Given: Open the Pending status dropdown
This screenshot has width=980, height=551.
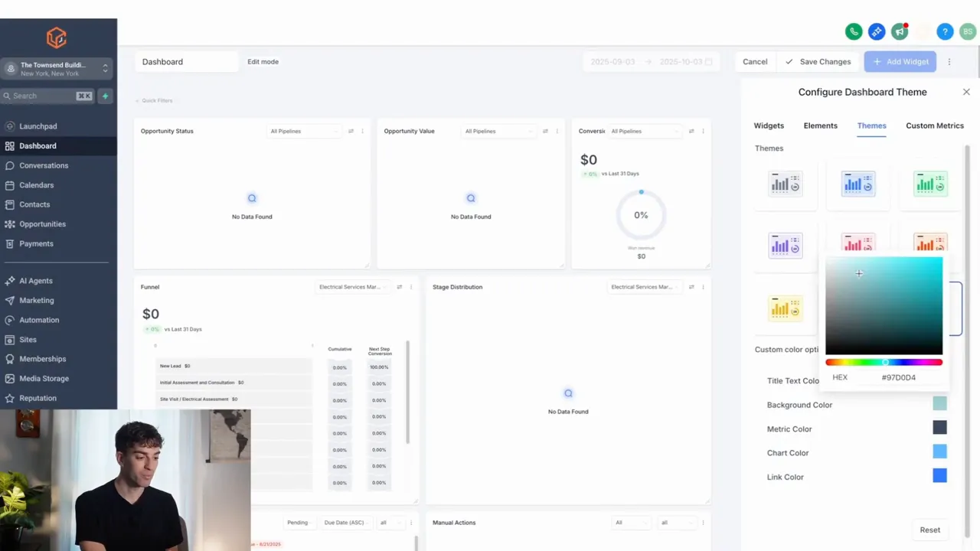Looking at the screenshot, I should [300, 523].
